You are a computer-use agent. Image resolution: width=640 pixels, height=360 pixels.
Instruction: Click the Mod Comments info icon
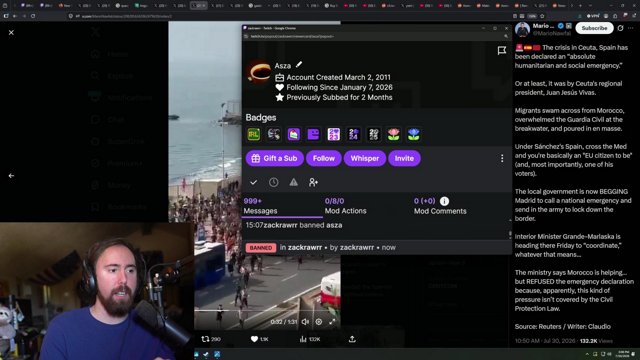[x=444, y=201]
